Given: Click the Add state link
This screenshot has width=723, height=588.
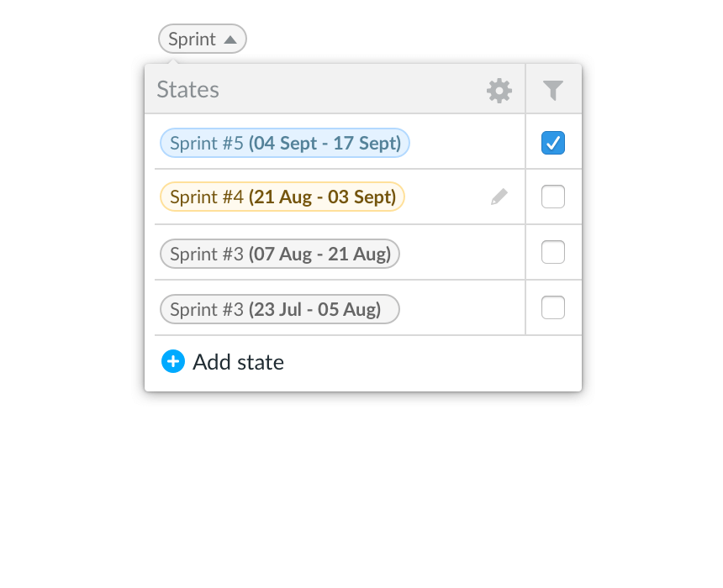Looking at the screenshot, I should (238, 362).
